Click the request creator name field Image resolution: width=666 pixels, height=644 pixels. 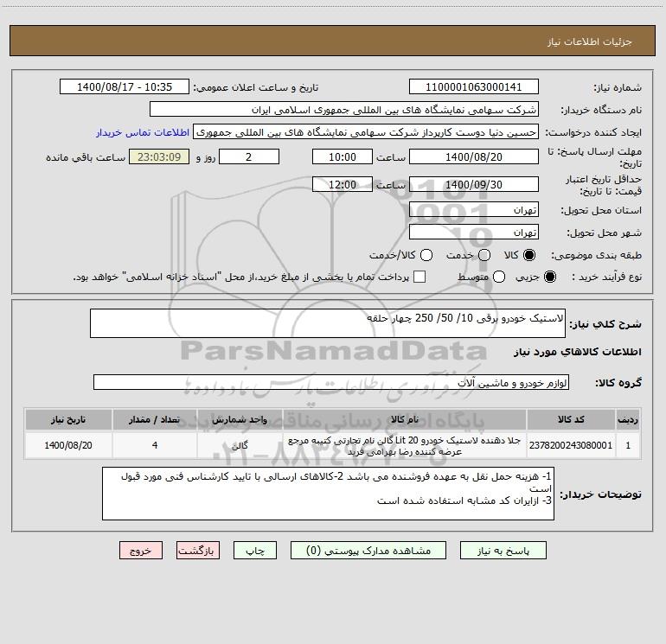tap(366, 131)
